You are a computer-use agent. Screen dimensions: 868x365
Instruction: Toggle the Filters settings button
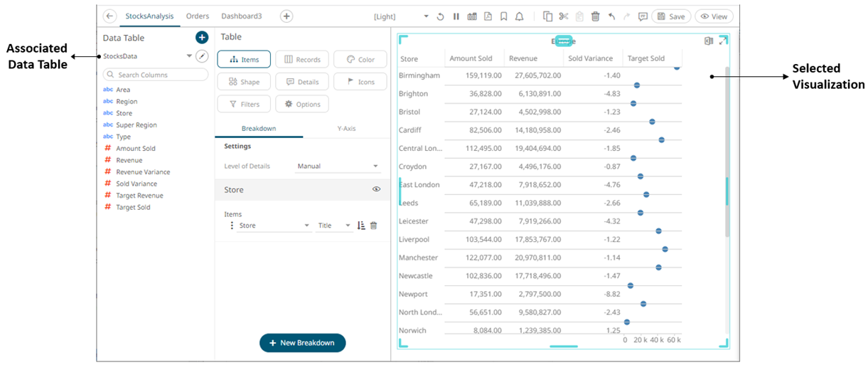[x=244, y=104]
